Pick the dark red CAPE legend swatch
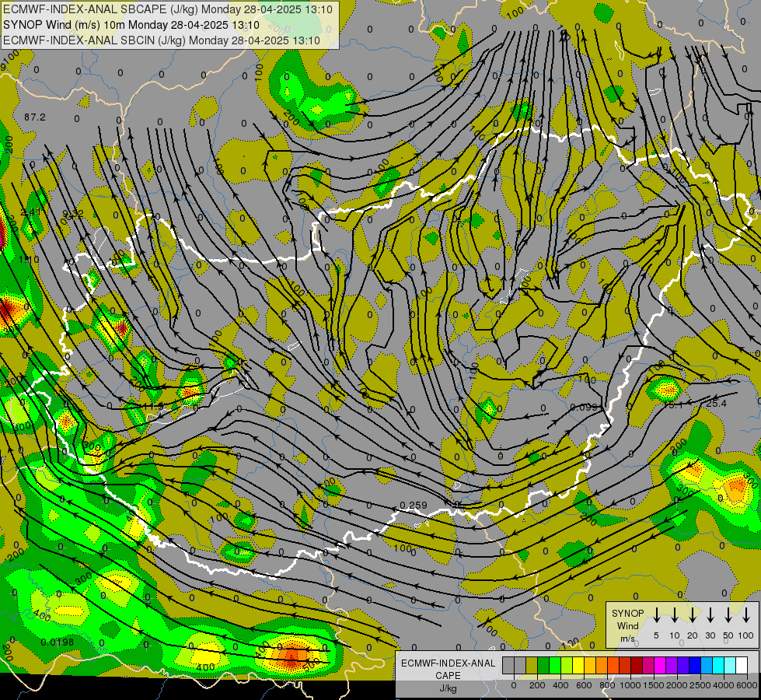This screenshot has width=761, height=700. coord(637,665)
